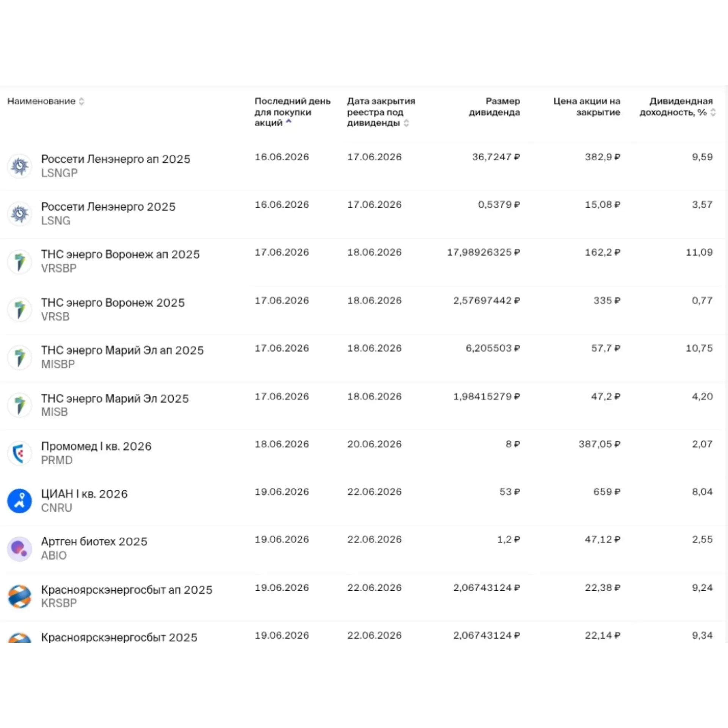The image size is (728, 728).
Task: Click the Красноярскэнергосбыт ап KRSBP logo icon
Action: [x=19, y=596]
